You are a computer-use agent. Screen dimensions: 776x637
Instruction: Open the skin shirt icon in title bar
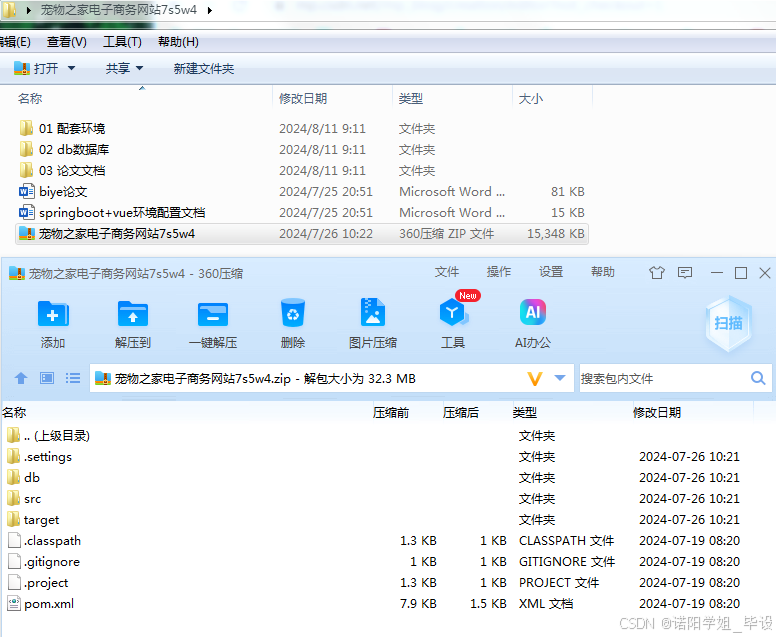tap(657, 273)
